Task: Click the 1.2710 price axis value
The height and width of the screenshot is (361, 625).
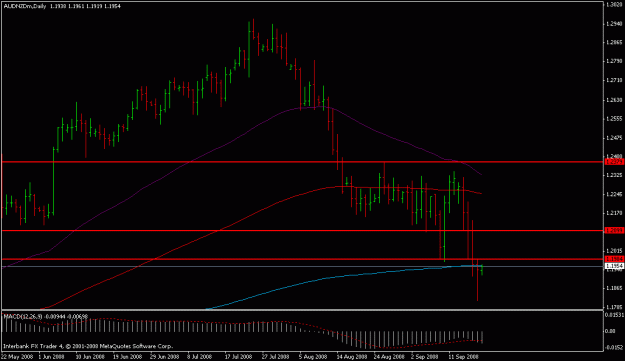Action: click(x=614, y=80)
